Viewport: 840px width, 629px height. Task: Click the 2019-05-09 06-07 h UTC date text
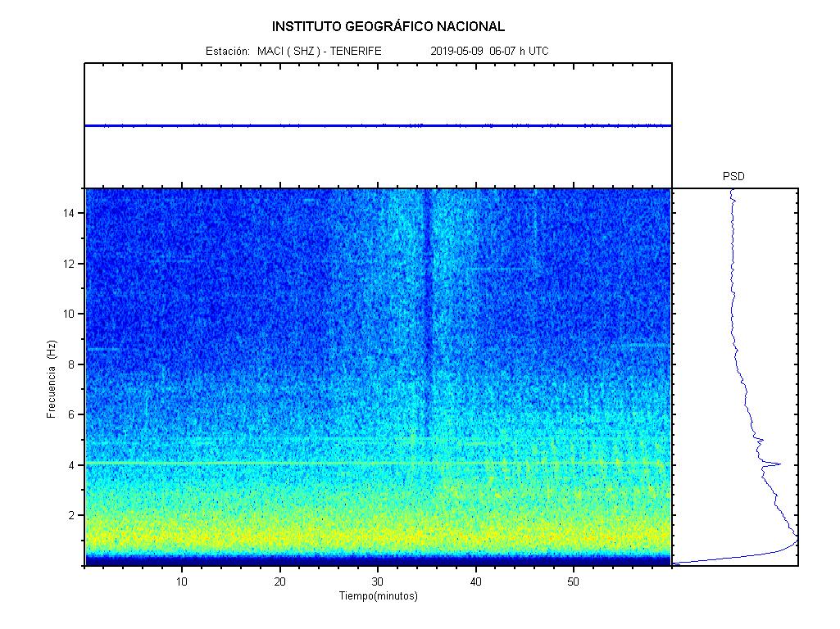click(x=489, y=51)
